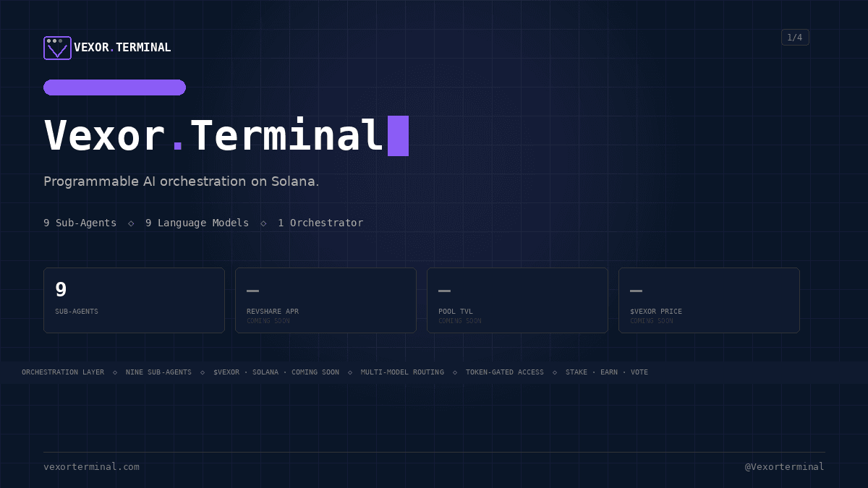Open the @Vexorterminal handle link
Screen dimensions: 868x488
point(785,467)
